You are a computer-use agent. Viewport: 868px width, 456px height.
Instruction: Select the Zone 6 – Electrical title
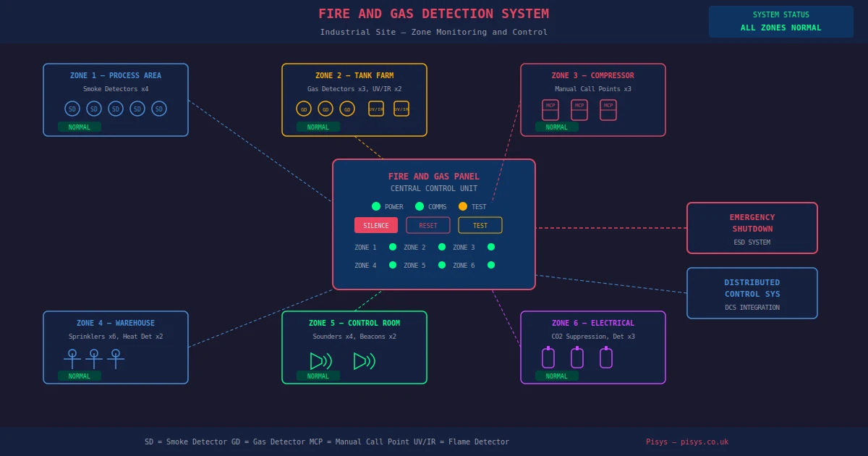(x=593, y=323)
